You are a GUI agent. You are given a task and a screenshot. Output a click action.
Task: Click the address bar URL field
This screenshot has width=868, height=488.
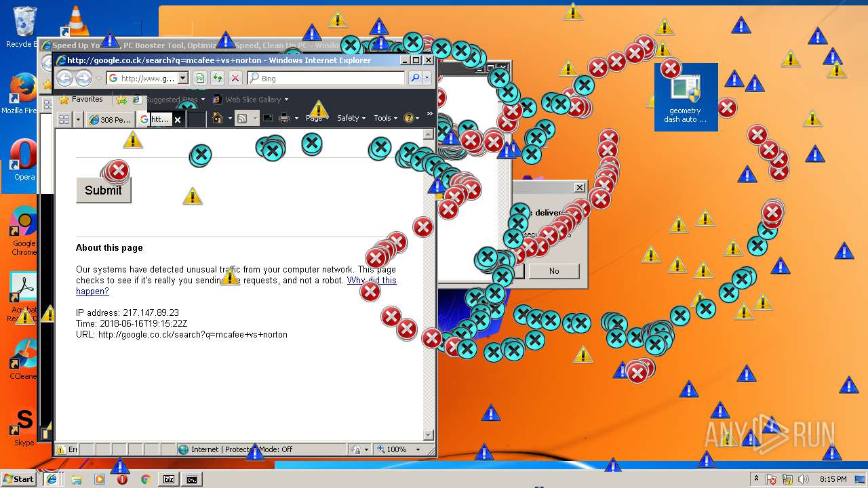pyautogui.click(x=142, y=79)
